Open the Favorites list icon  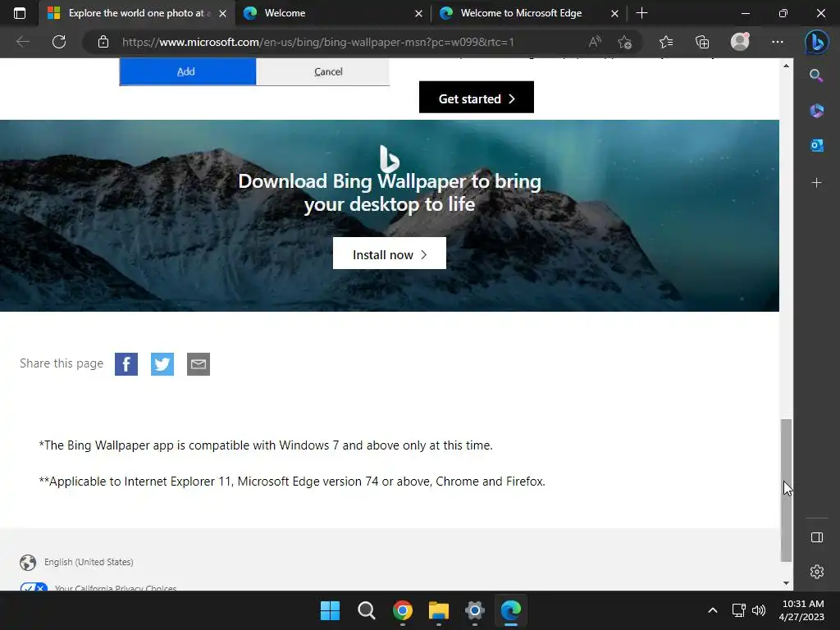pyautogui.click(x=666, y=42)
